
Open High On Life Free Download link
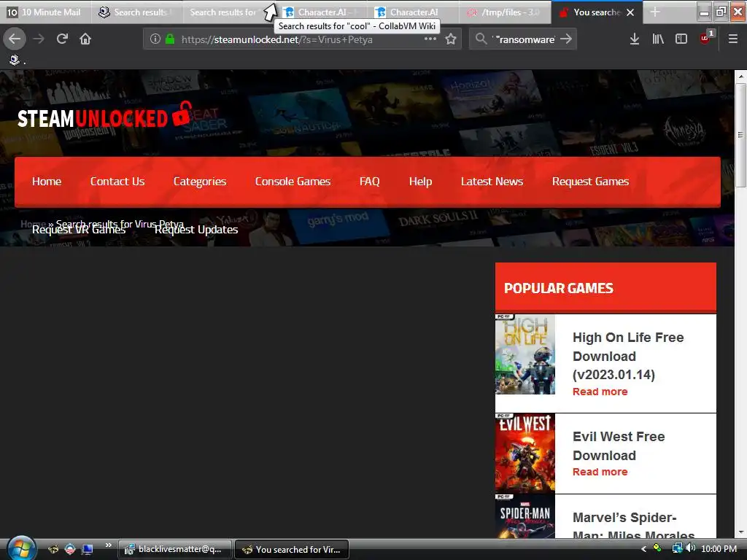click(628, 356)
